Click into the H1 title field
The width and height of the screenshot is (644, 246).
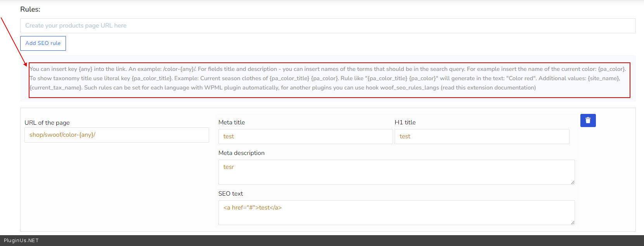(x=481, y=136)
